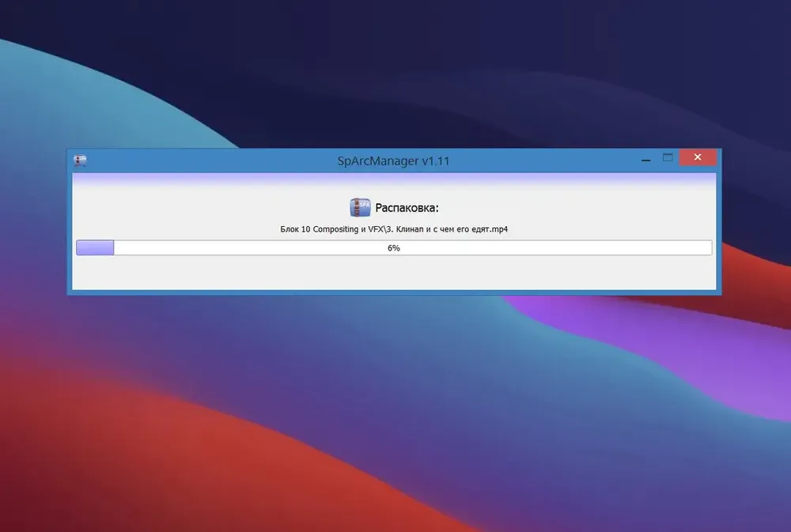This screenshot has width=791, height=532.
Task: Click the filled purple portion of progress bar
Action: [95, 247]
